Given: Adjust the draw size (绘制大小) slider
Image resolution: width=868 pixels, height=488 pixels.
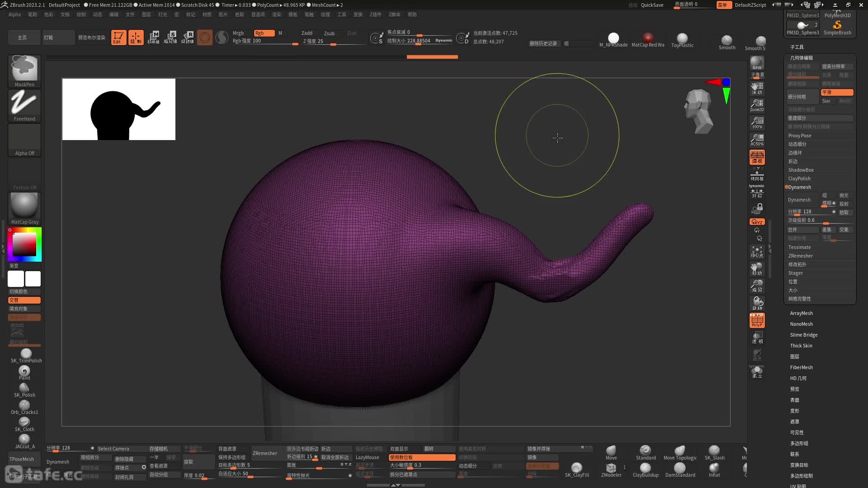Looking at the screenshot, I should click(419, 41).
